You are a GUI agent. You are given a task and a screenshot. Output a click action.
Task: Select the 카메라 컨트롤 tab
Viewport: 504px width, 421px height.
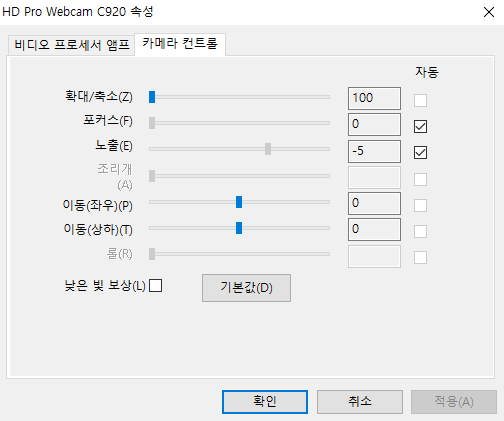pyautogui.click(x=180, y=44)
